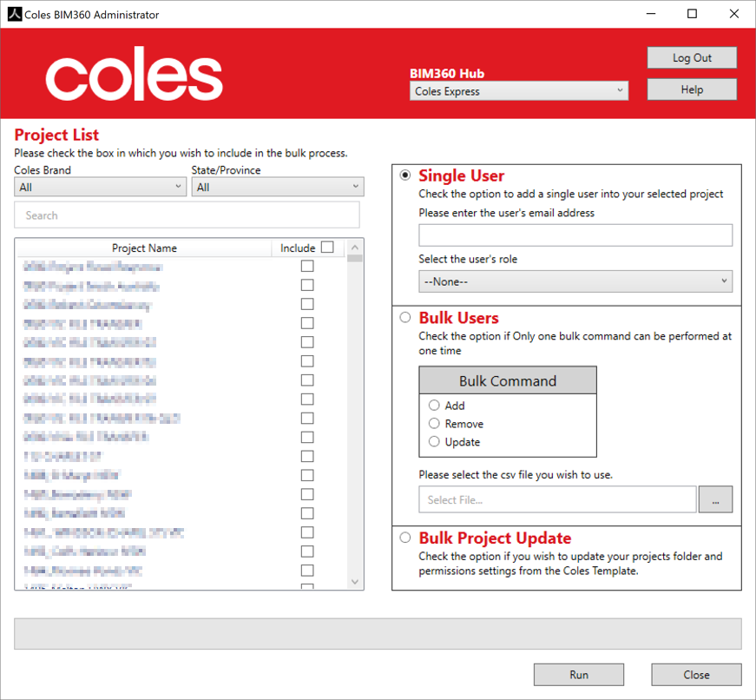Focus the project Search field

(187, 215)
